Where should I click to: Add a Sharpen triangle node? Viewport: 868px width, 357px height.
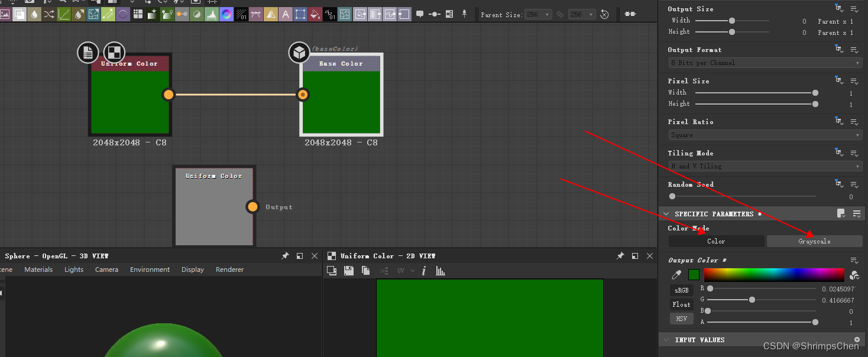click(x=270, y=14)
